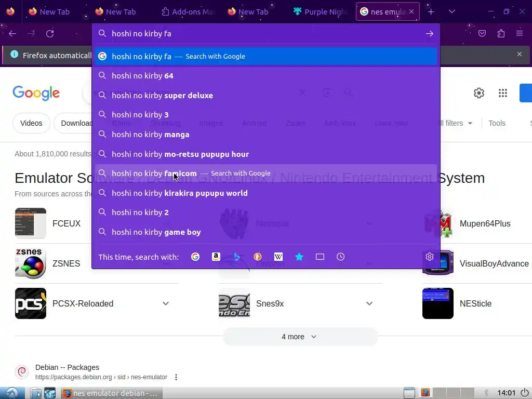Click the Snes9x thumbnail image
This screenshot has height=399, width=532.
tap(234, 303)
